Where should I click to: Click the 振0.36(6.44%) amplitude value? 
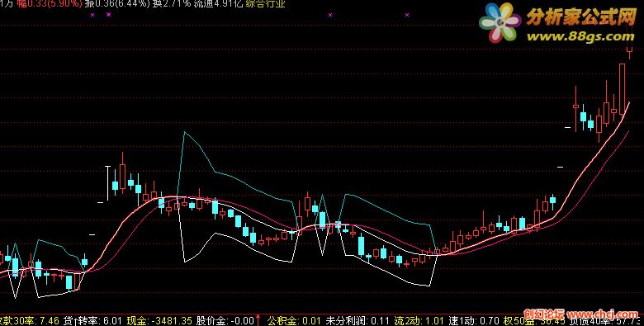(x=117, y=4)
